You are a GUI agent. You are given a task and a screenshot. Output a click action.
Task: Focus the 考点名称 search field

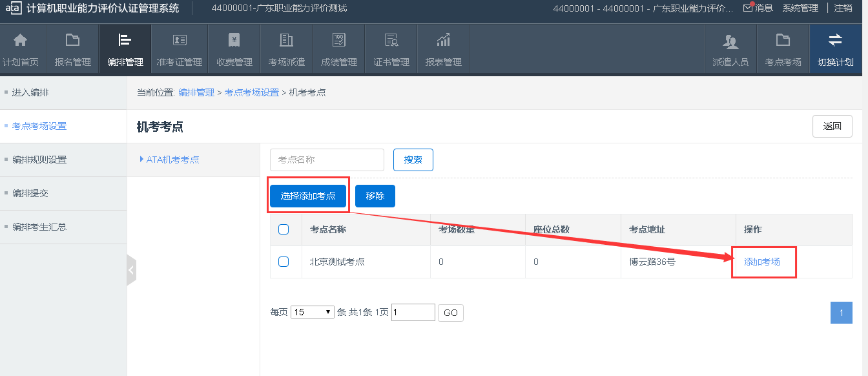(327, 160)
